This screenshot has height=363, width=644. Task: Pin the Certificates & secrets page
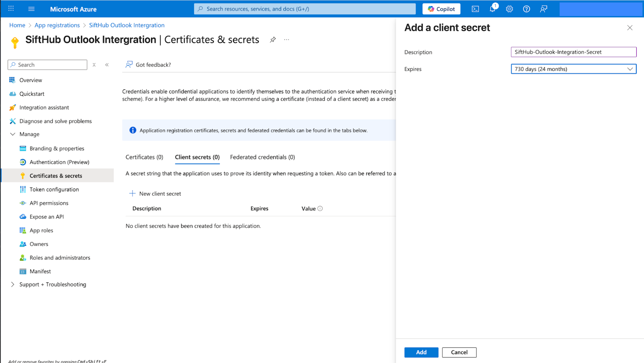(x=273, y=39)
